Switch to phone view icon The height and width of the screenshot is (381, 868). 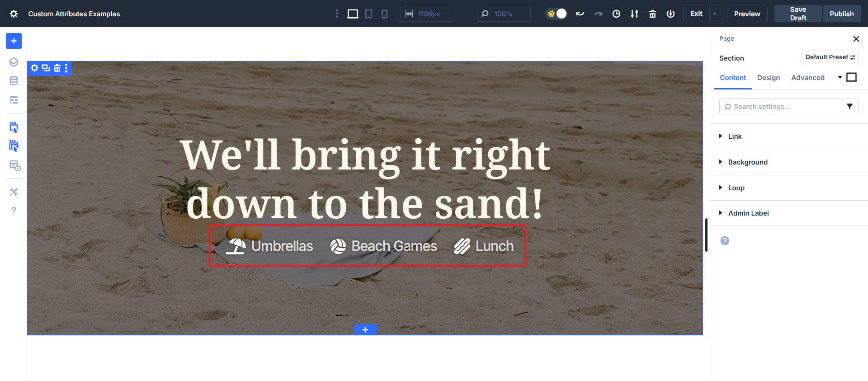(x=384, y=14)
